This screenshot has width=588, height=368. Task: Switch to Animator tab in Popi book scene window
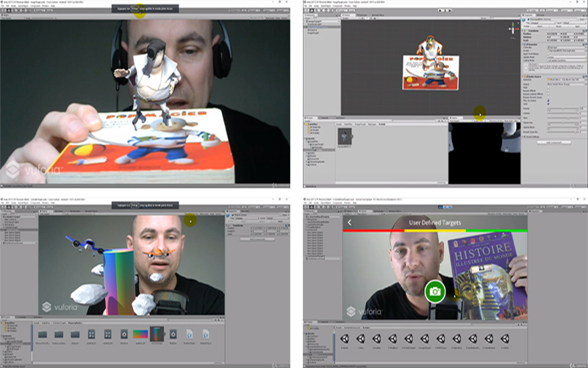pyautogui.click(x=362, y=15)
